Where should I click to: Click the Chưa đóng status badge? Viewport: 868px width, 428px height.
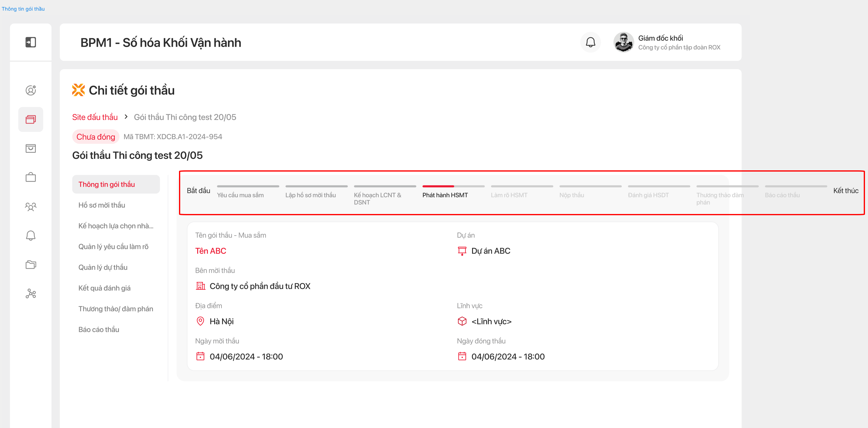tap(96, 137)
